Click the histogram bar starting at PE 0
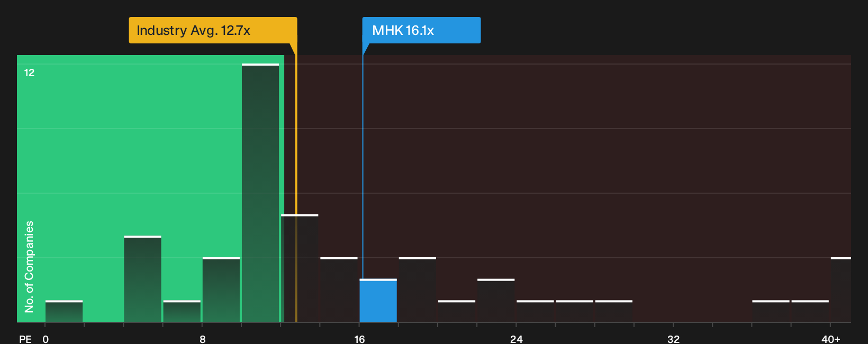Image resolution: width=868 pixels, height=344 pixels. 64,311
